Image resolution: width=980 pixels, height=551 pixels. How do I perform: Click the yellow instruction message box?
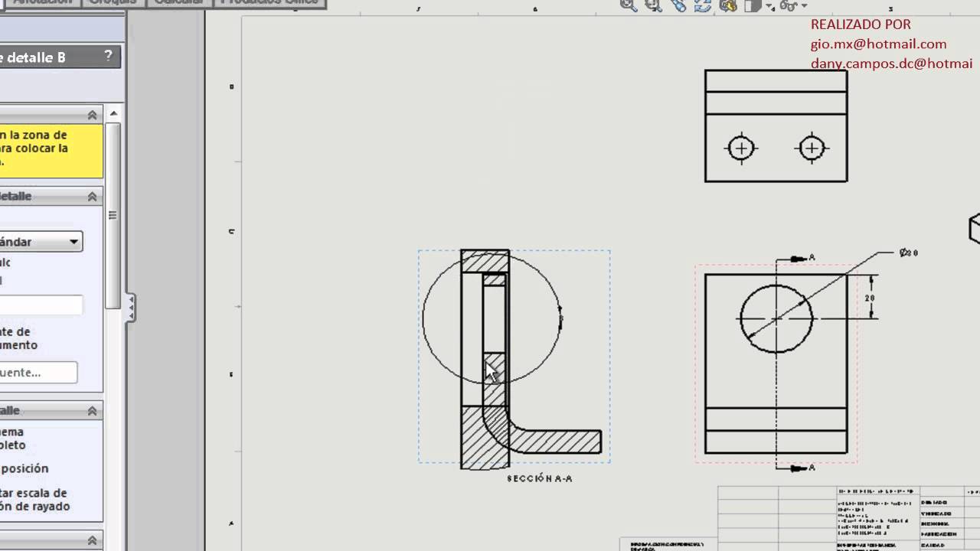51,151
